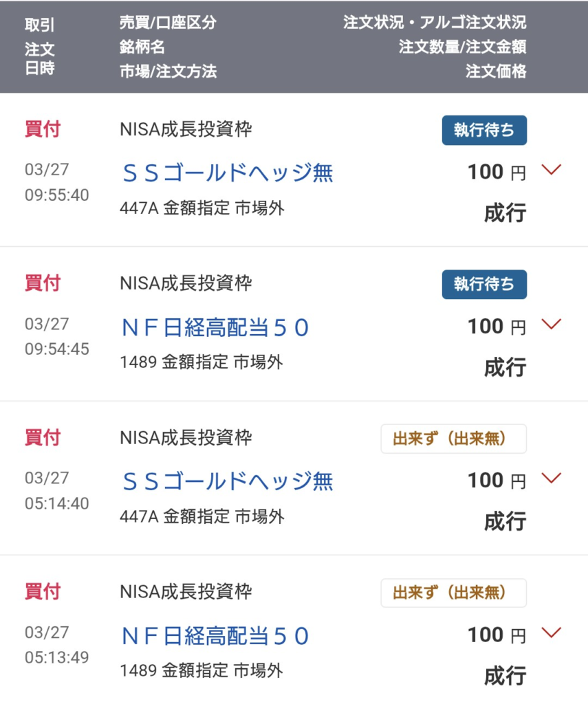Expand the 09:54:45 NF日経高配当50 order chevron
The height and width of the screenshot is (704, 588).
coord(552,324)
